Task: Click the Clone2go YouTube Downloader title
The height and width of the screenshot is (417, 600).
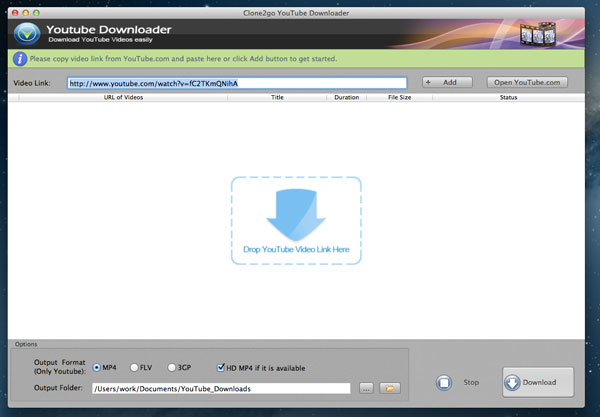Action: 296,13
